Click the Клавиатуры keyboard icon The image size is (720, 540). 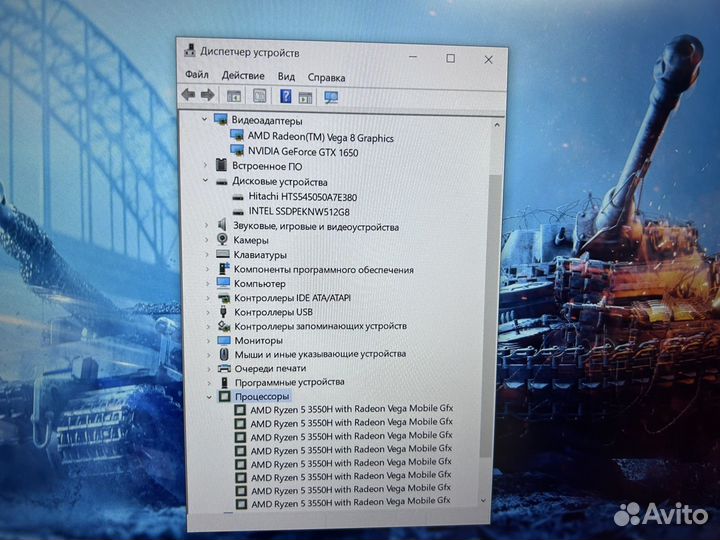tap(223, 254)
